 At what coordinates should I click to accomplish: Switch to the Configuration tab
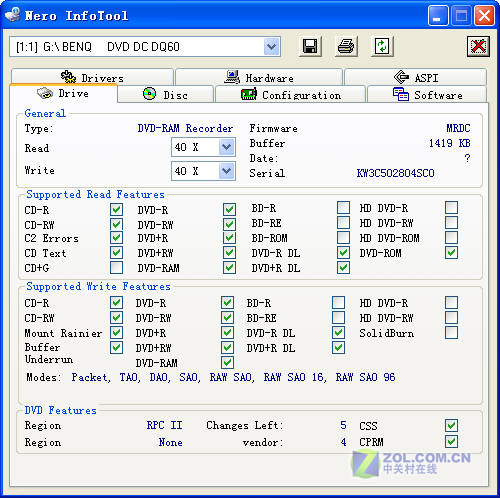290,95
